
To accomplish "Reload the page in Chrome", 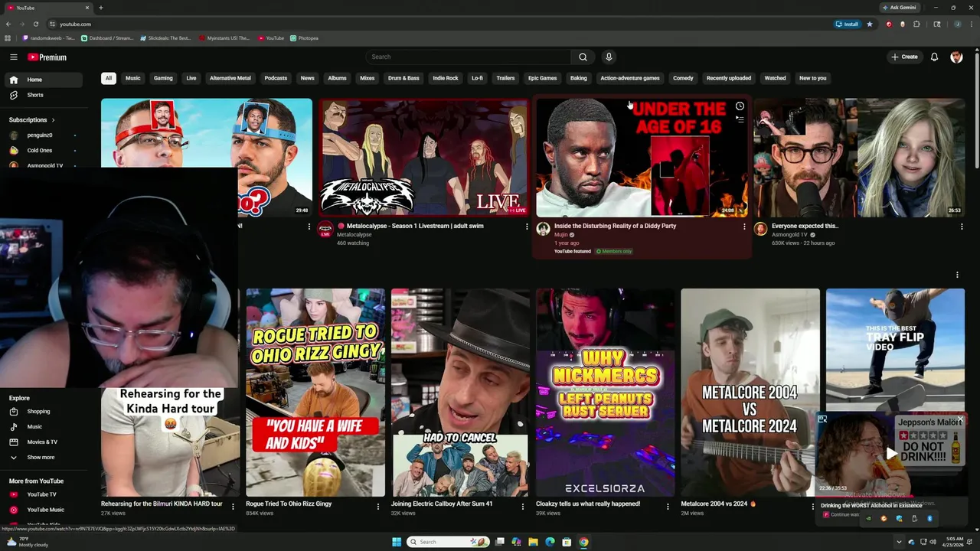I will 35,24.
